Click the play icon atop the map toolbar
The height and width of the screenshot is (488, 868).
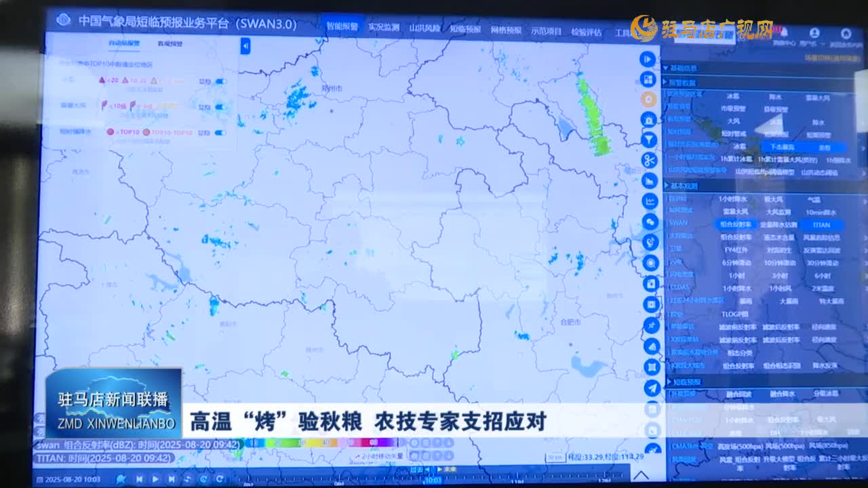click(x=649, y=59)
